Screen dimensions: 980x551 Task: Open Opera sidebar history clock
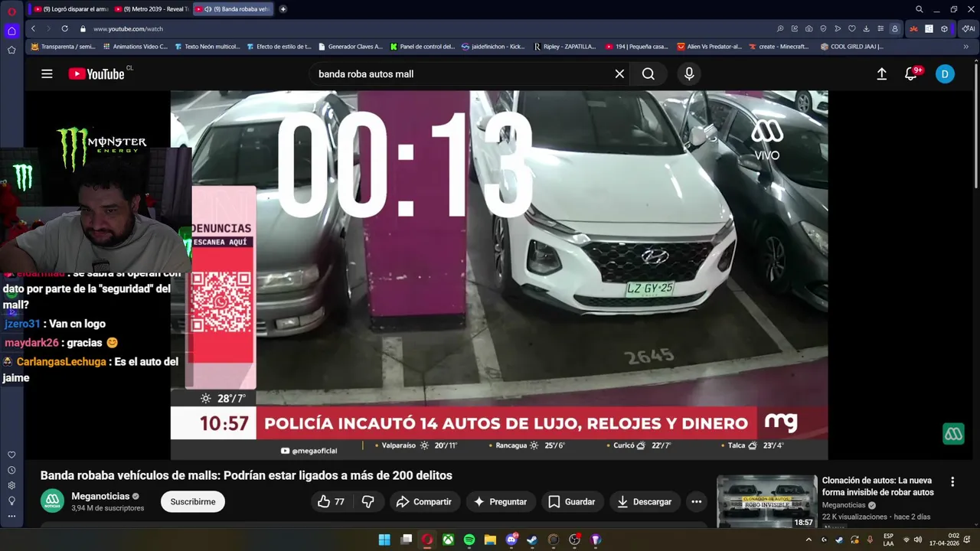tap(11, 470)
